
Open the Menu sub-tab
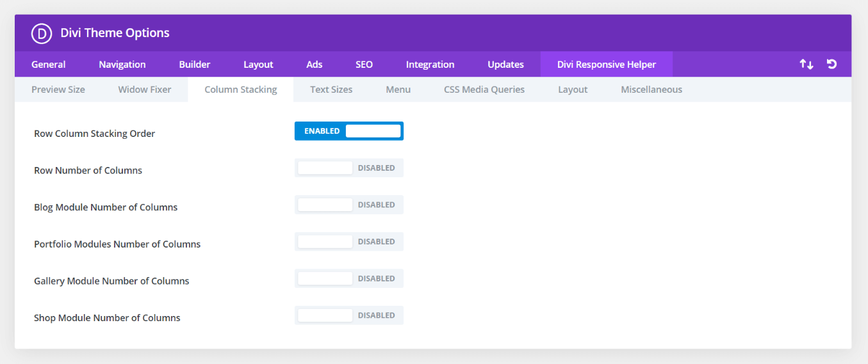pos(398,90)
